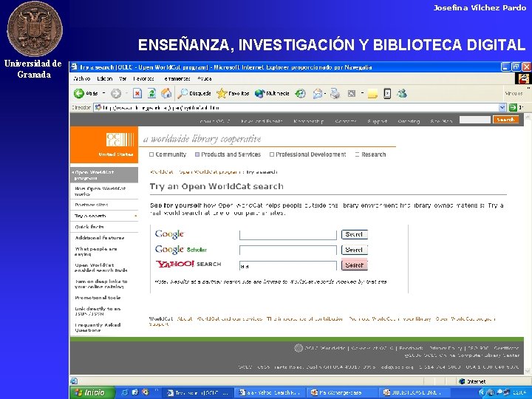Focus the Google Scholar search input field
This screenshot has height=399, width=532.
click(288, 250)
